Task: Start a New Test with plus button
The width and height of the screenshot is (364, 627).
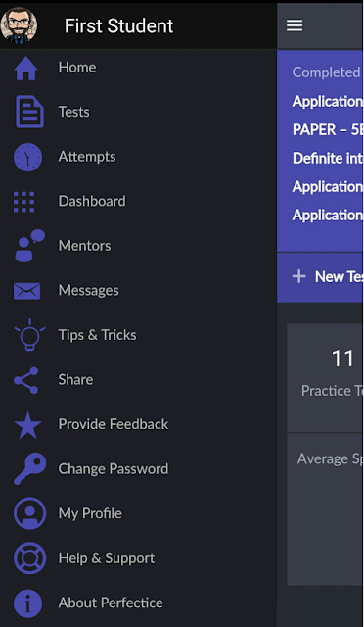Action: pyautogui.click(x=327, y=276)
